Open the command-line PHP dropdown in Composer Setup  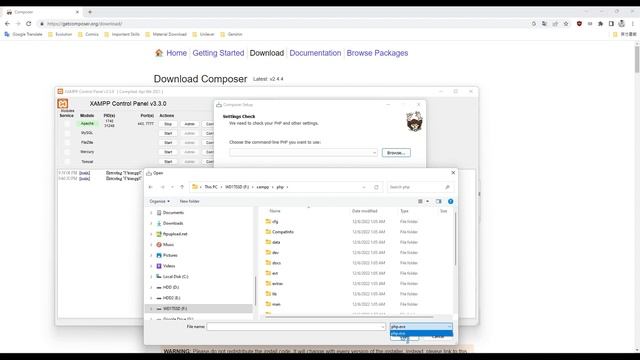(x=374, y=153)
